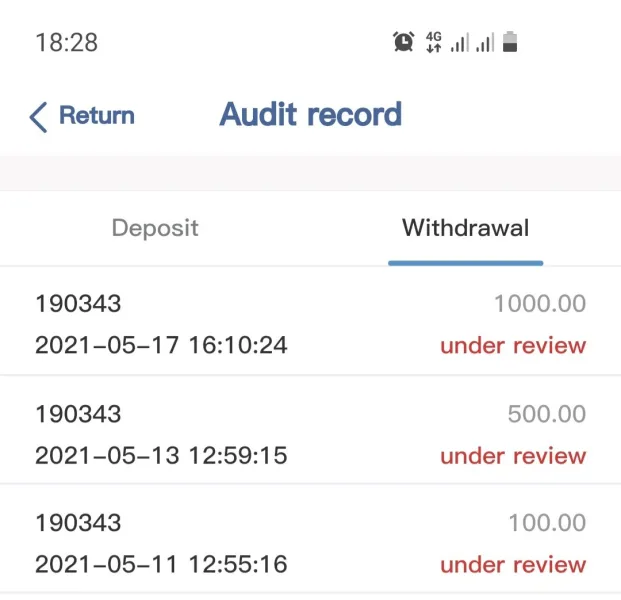Switch to the Deposit tab
This screenshot has width=621, height=600.
pyautogui.click(x=155, y=228)
